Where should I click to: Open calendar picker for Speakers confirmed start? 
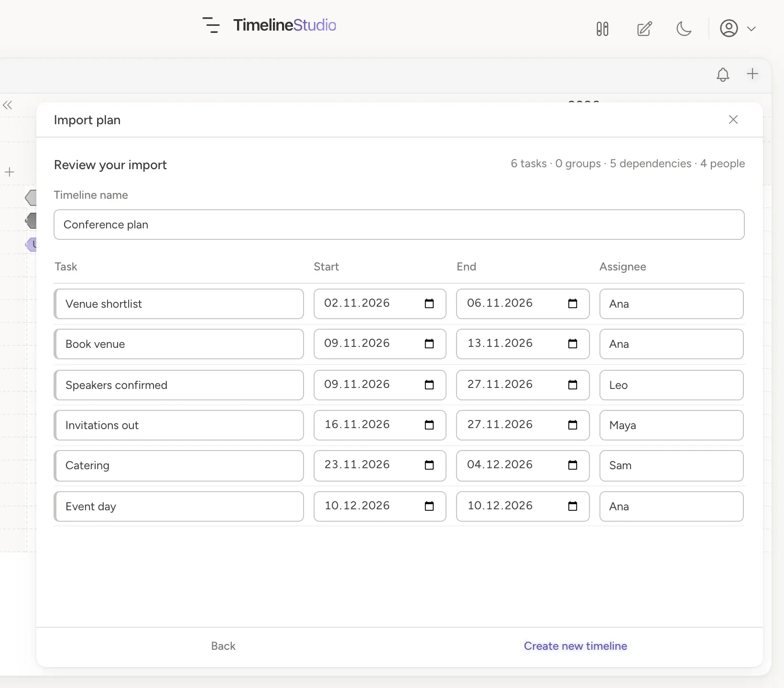point(429,385)
